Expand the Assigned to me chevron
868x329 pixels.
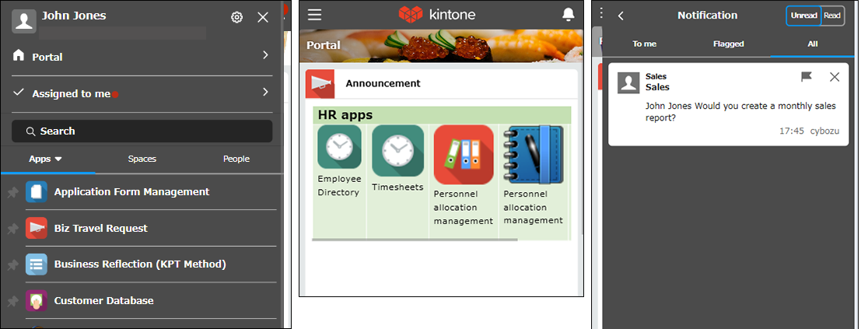pos(265,92)
